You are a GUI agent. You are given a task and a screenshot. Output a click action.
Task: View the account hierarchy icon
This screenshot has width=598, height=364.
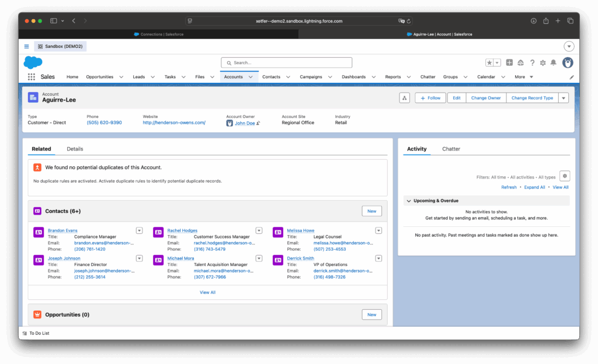coord(405,98)
